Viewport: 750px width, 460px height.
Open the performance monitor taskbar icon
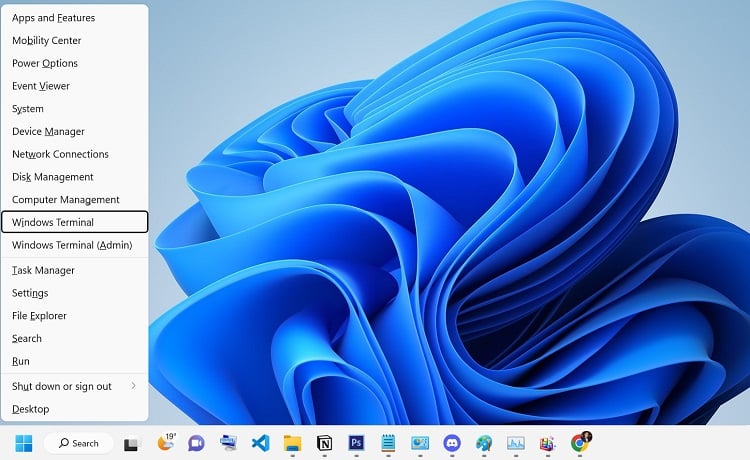click(x=516, y=443)
